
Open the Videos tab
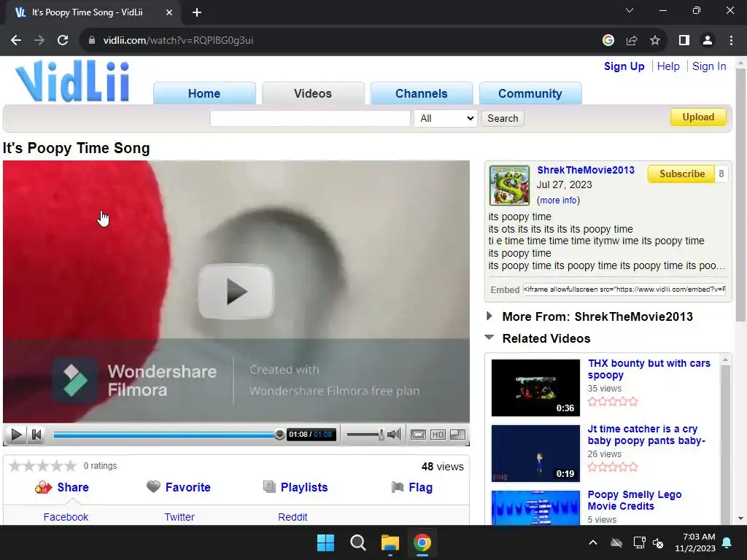313,93
